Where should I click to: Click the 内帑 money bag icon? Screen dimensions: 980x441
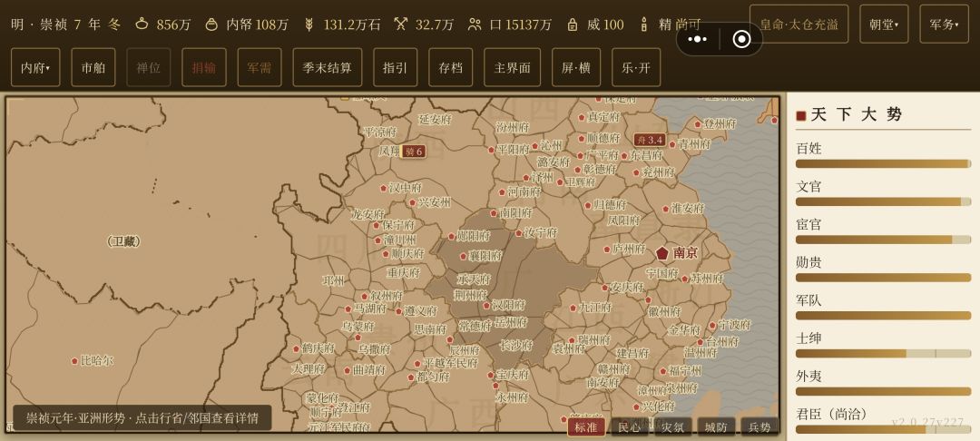[x=212, y=24]
